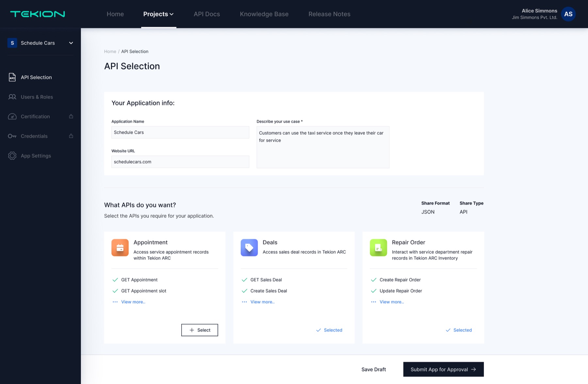Click the Credentials key icon
This screenshot has height=384, width=588.
[12, 136]
